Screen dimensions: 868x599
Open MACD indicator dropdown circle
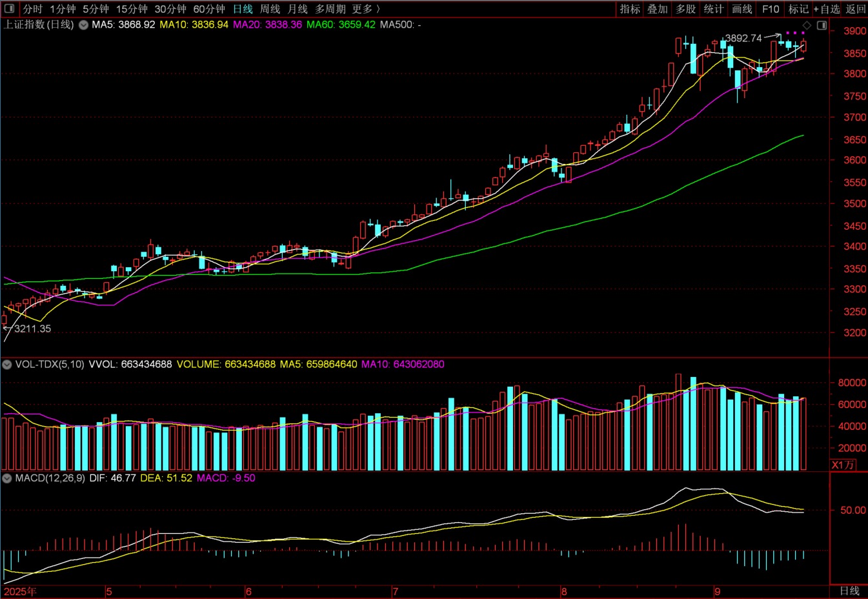pos(6,478)
